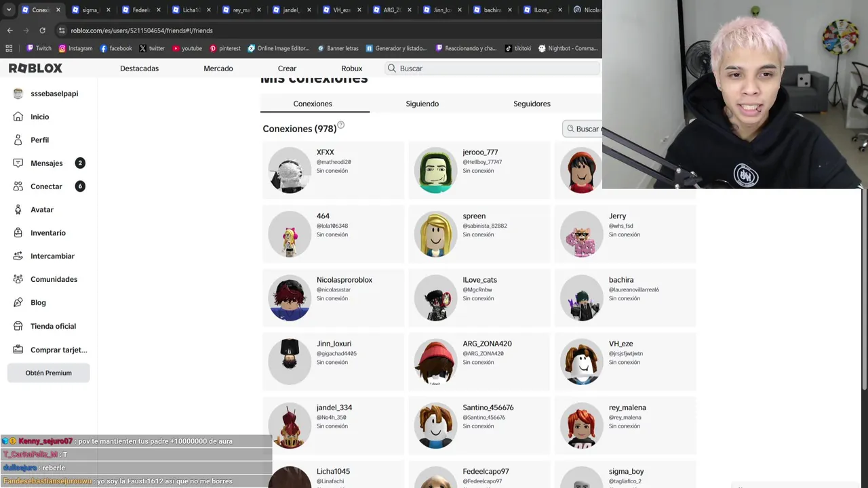Open the XFXX connection card
This screenshot has width=868, height=488.
(x=332, y=170)
